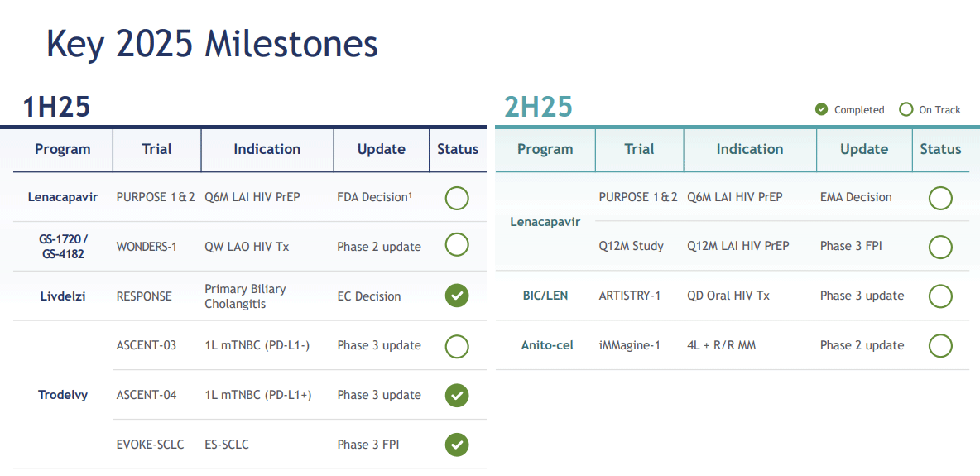Click the BIC/LEN program label
The width and height of the screenshot is (980, 476).
click(545, 296)
